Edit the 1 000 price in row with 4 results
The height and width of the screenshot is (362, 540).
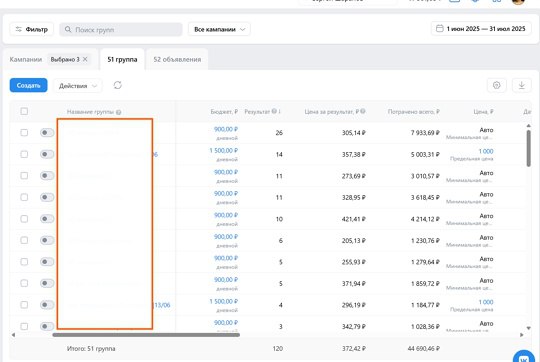coord(486,302)
